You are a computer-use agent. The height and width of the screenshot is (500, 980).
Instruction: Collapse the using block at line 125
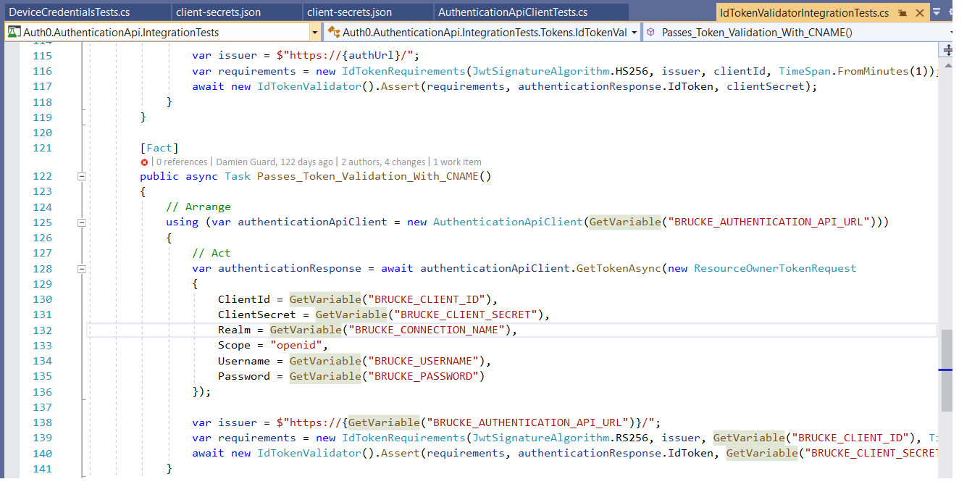[82, 222]
